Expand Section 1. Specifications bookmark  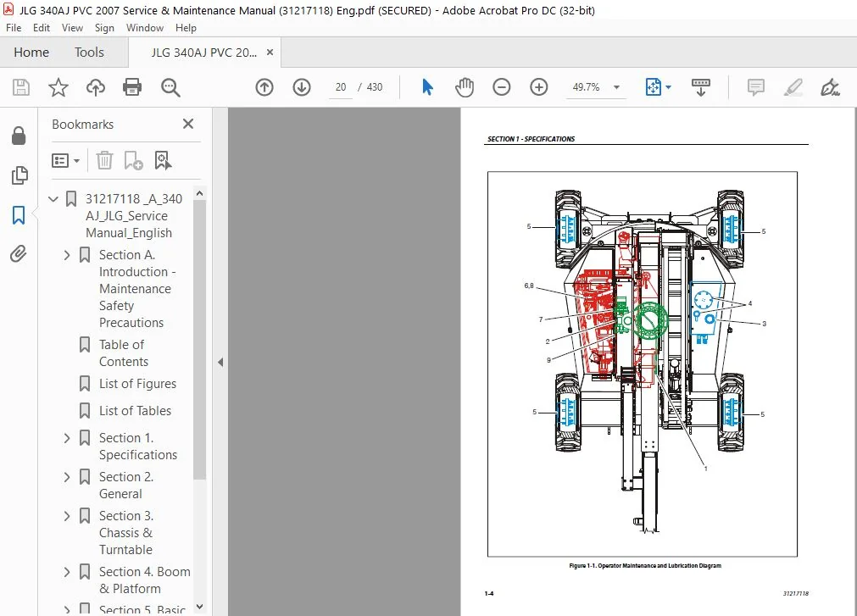tap(67, 438)
